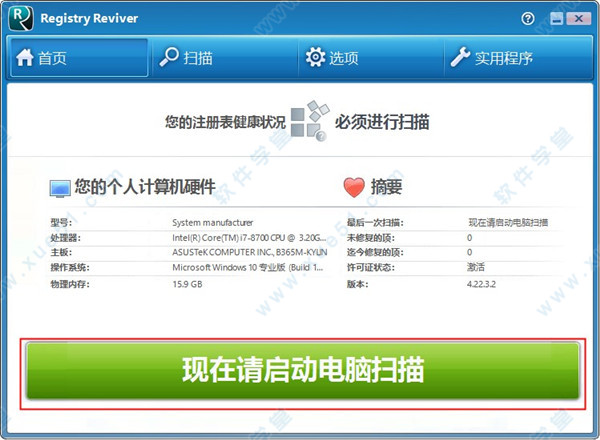
Task: Click the 15.9 GB physical memory value
Action: (x=188, y=286)
